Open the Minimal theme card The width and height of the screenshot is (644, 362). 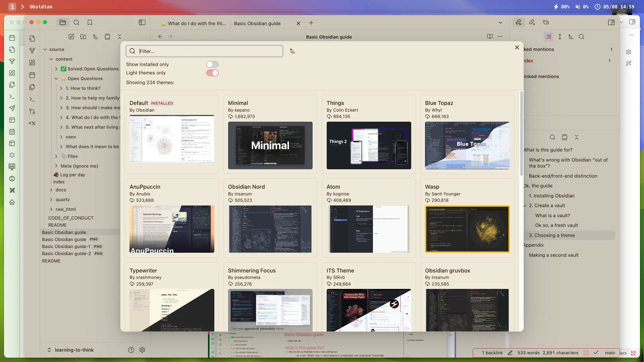[x=270, y=134]
